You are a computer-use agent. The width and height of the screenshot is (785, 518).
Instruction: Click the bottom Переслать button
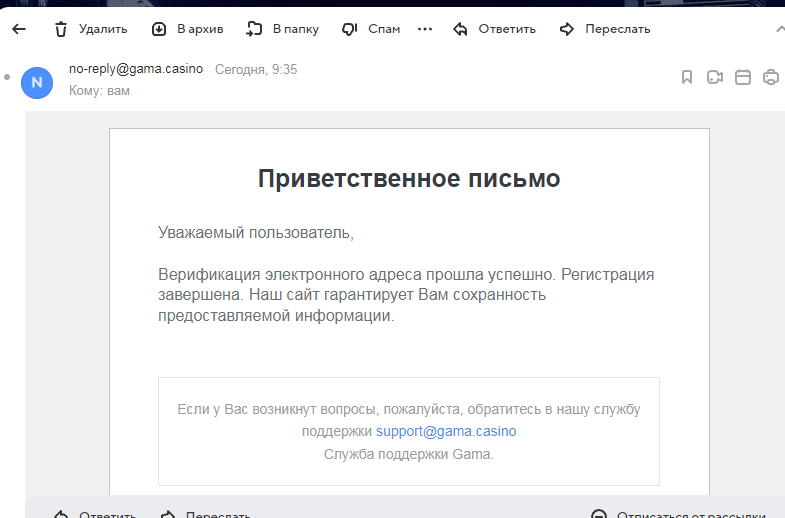206,514
